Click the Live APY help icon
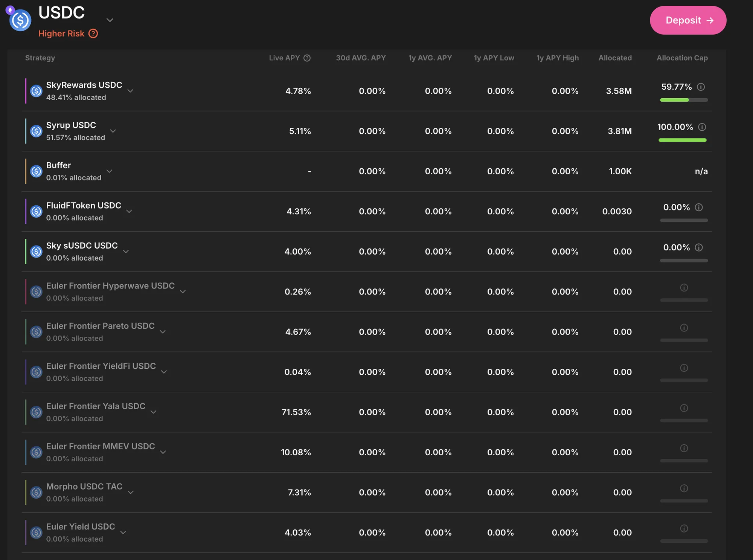Viewport: 753px width, 560px height. [307, 58]
